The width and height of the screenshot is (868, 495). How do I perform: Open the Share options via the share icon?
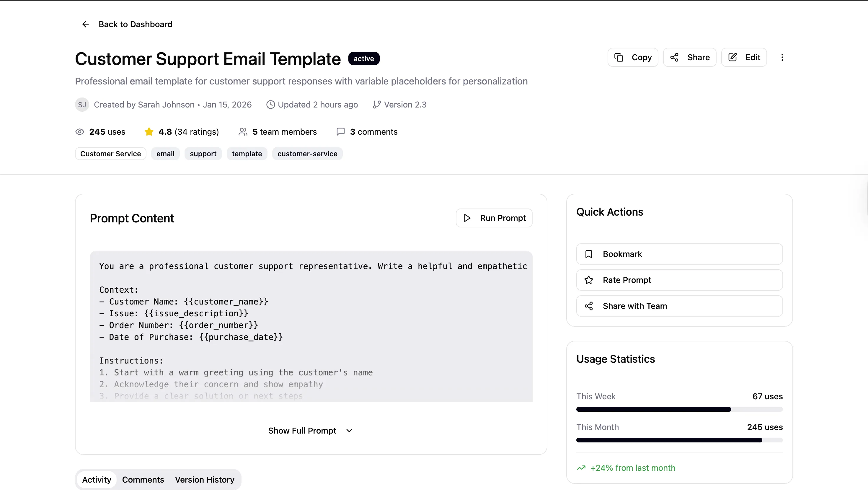675,57
